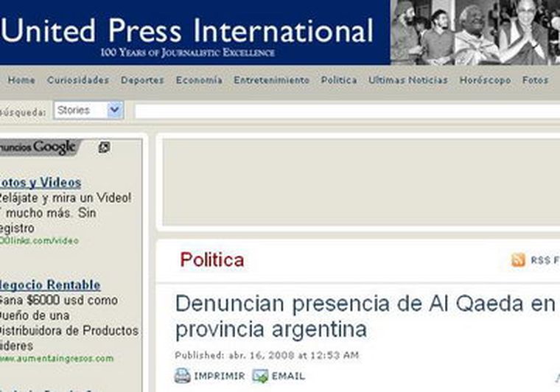Open the Politica menu item
560x392 pixels.
(x=338, y=80)
